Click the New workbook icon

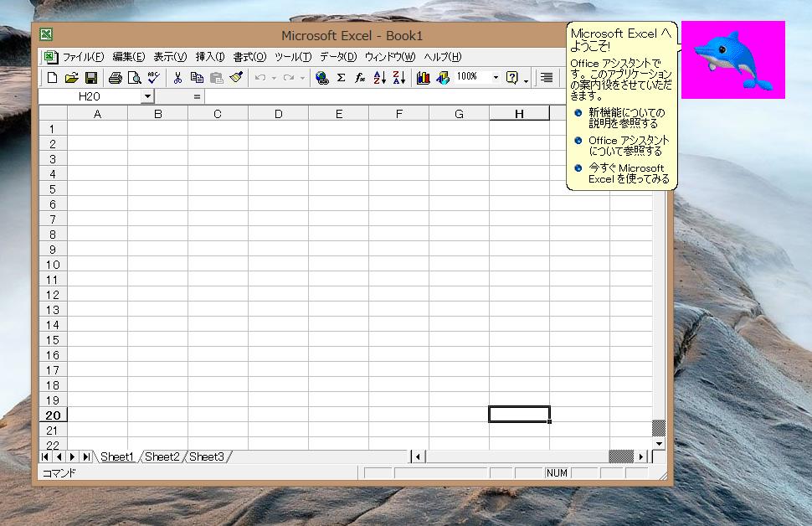[52, 78]
